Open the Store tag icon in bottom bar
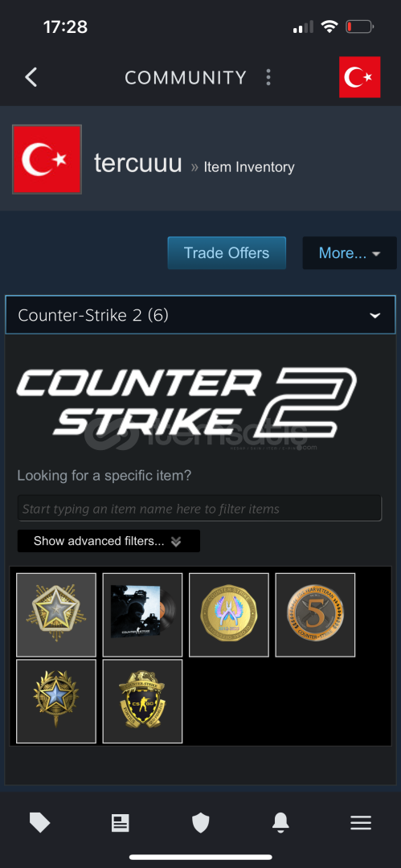The height and width of the screenshot is (868, 401). (x=40, y=823)
